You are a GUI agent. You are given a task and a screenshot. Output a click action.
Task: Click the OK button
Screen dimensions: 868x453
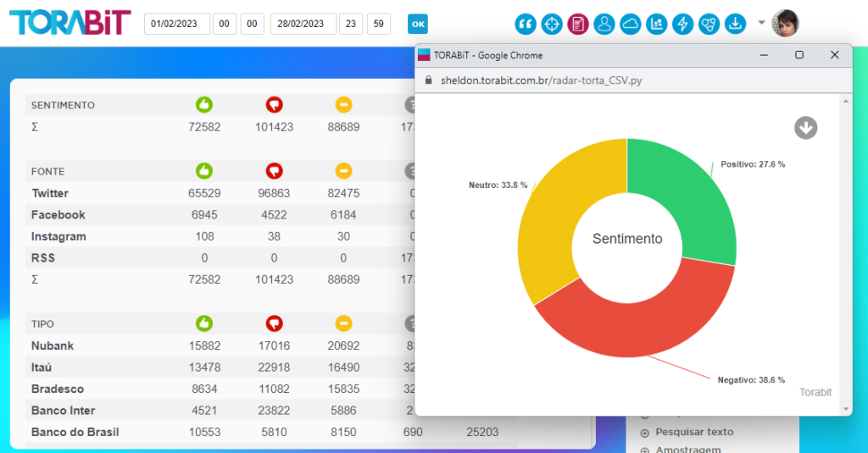tap(418, 24)
